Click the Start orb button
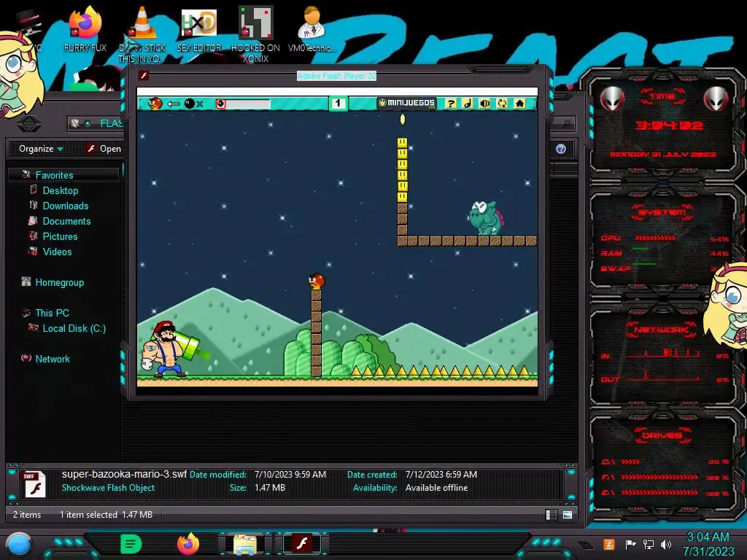The height and width of the screenshot is (560, 747). pyautogui.click(x=18, y=545)
